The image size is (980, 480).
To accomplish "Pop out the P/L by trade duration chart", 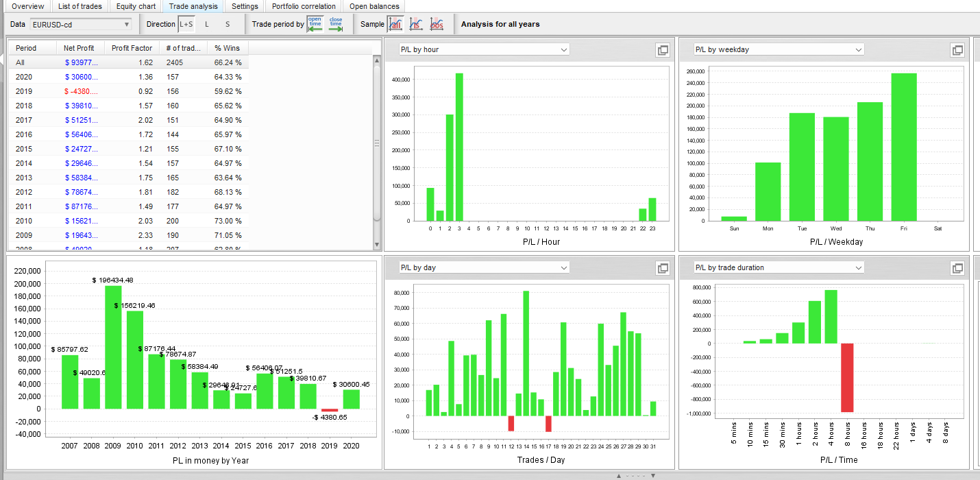I will (x=957, y=268).
